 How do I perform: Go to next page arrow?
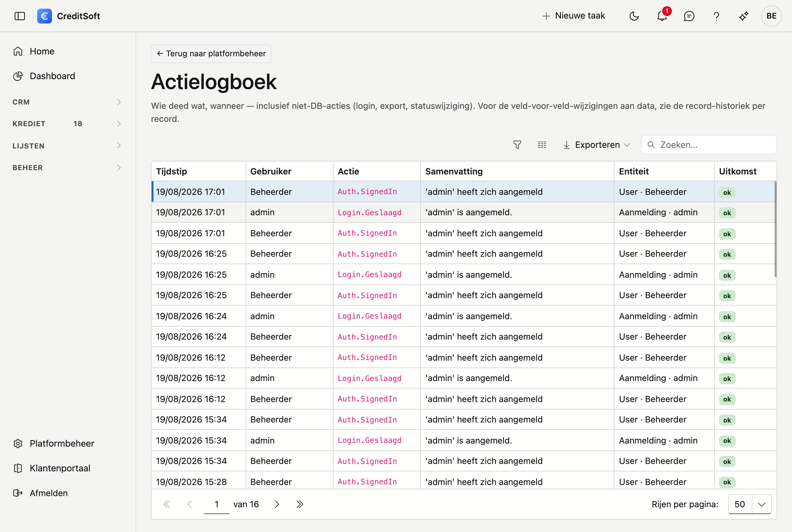click(x=277, y=504)
